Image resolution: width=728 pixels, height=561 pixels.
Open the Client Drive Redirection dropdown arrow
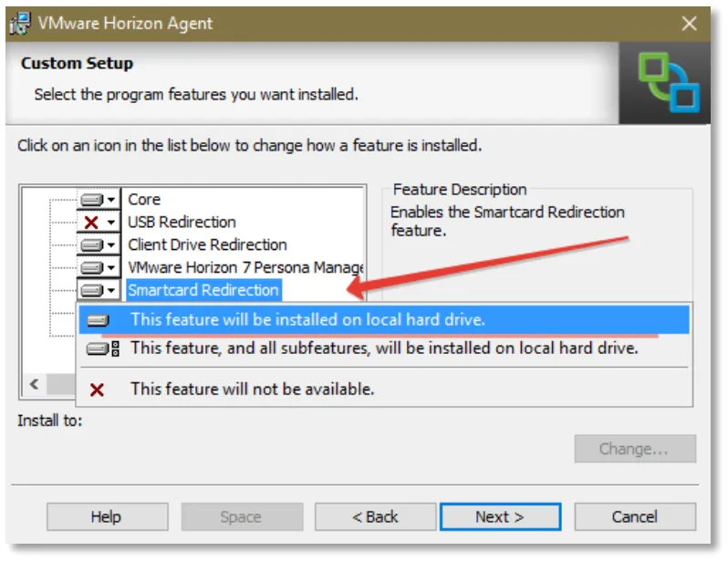tap(111, 245)
